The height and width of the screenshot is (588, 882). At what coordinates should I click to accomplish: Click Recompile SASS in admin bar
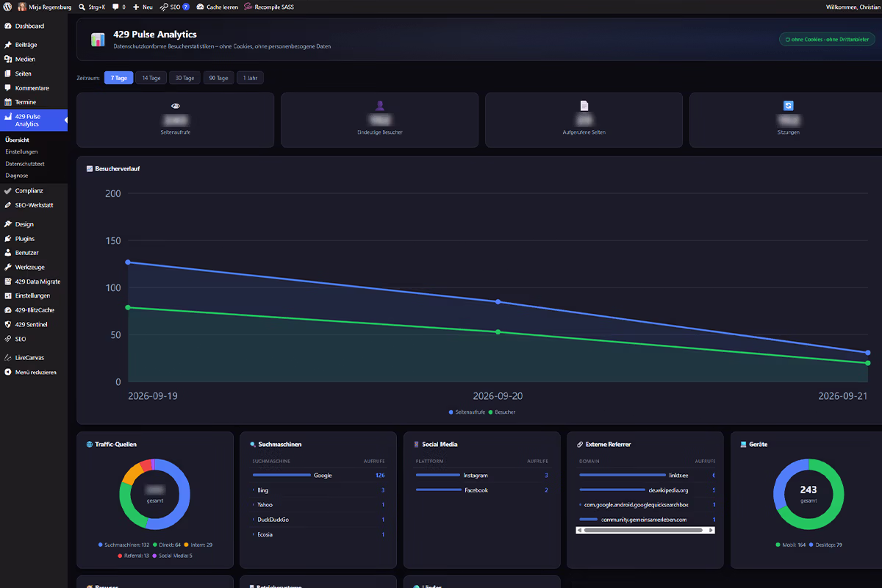(268, 7)
